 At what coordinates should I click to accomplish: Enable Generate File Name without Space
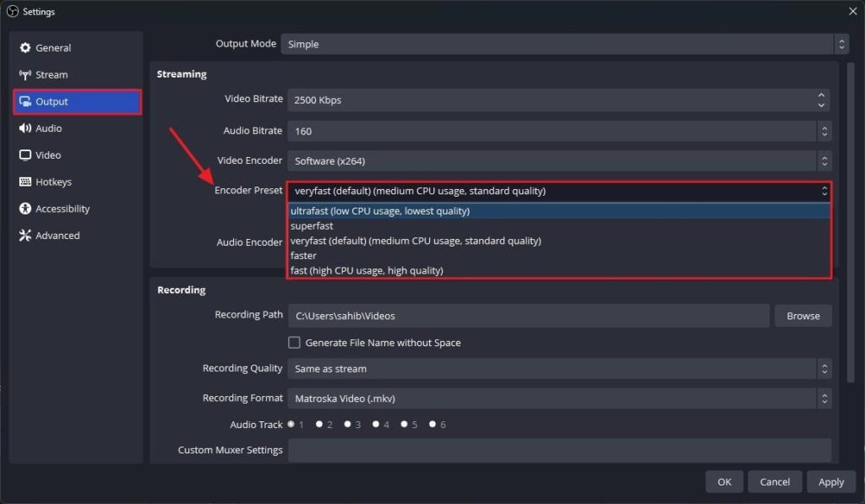click(x=294, y=343)
